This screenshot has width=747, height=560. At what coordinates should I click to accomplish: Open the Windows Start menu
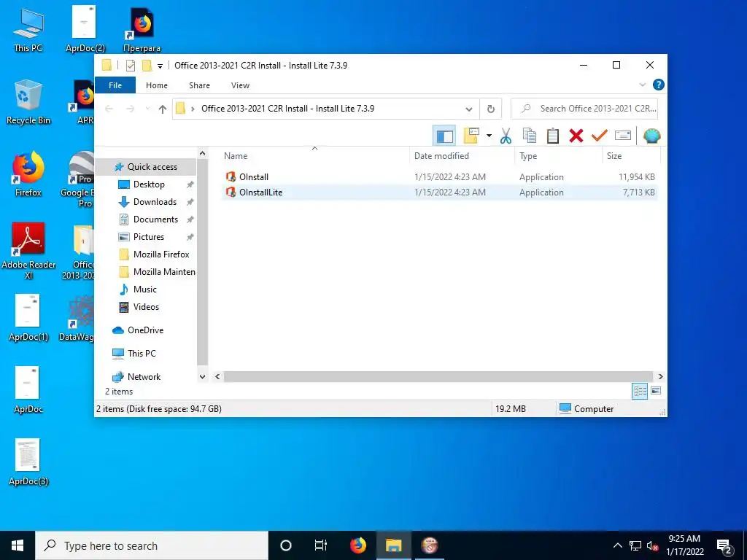click(x=18, y=545)
